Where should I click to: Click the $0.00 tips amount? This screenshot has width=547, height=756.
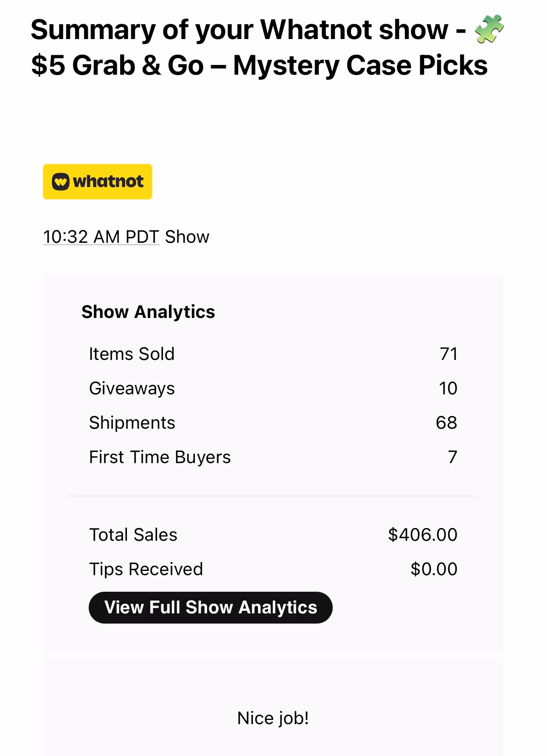coord(434,569)
